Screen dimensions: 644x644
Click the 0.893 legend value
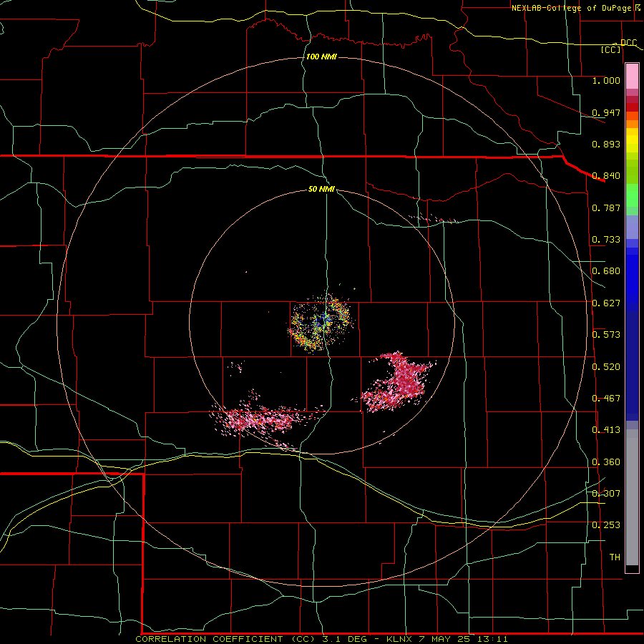pos(606,144)
